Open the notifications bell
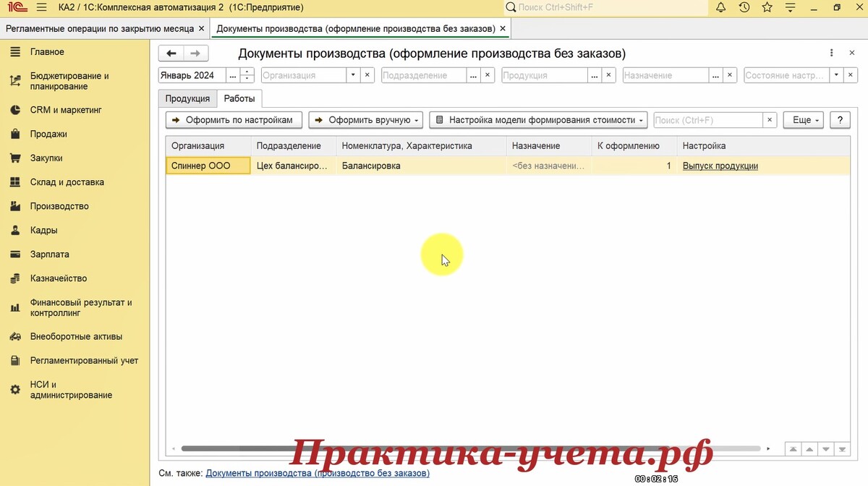Screen dimensions: 868x486 (x=720, y=7)
